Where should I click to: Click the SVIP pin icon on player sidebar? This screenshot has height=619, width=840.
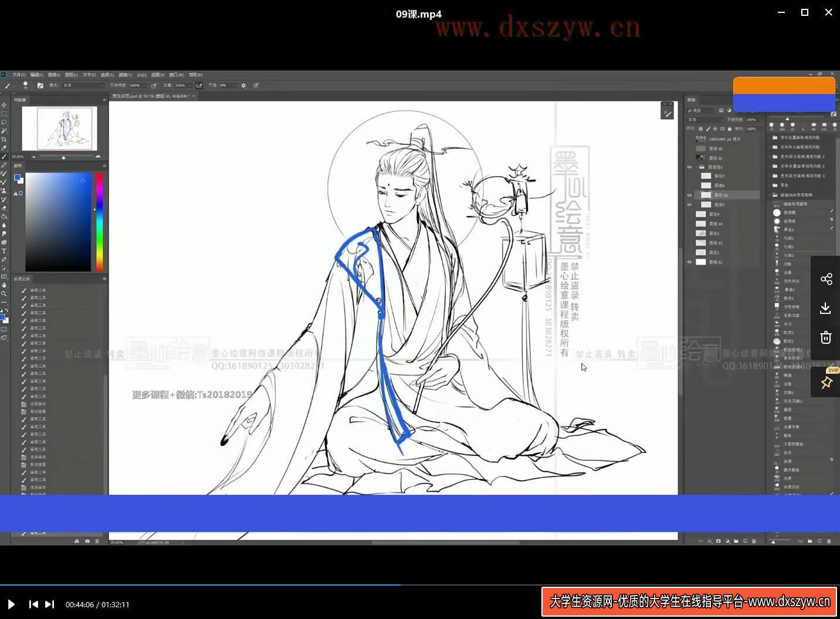[826, 383]
